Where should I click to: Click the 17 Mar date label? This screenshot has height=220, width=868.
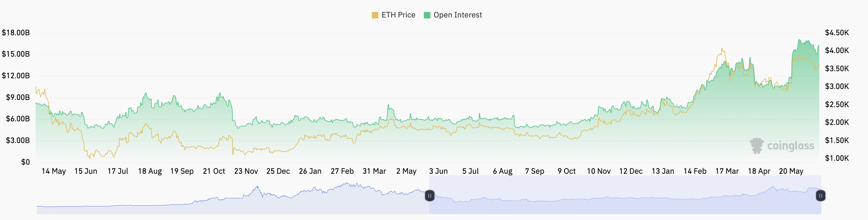point(727,171)
